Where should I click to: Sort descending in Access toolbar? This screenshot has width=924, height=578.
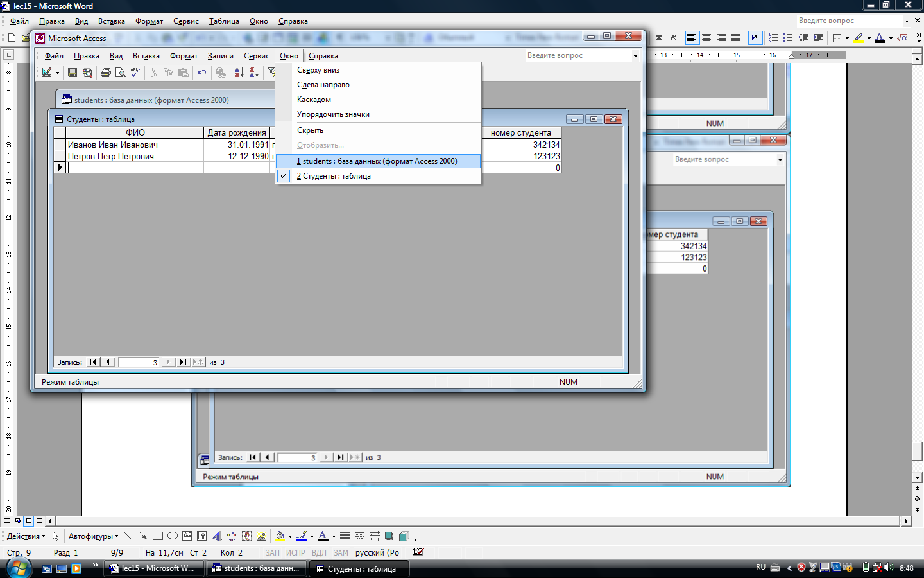(x=254, y=73)
